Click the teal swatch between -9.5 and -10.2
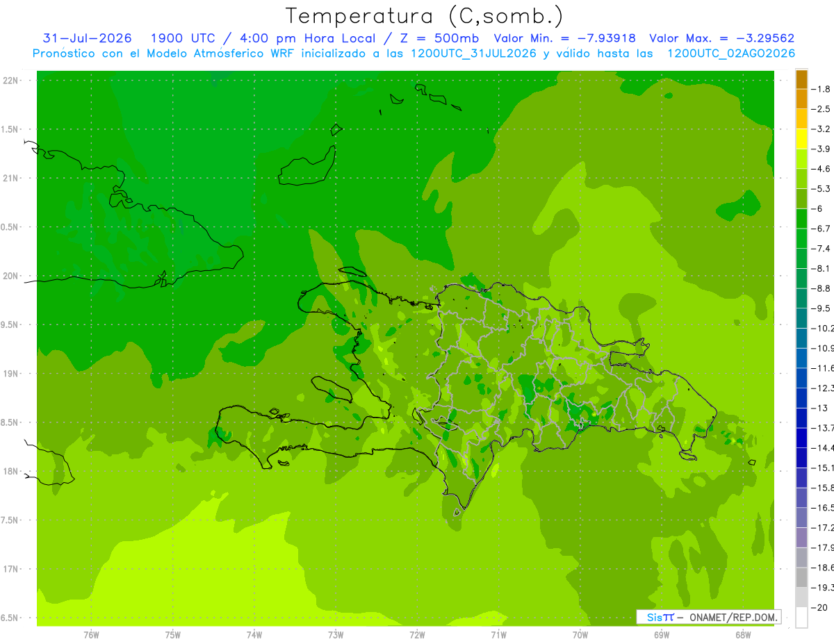The width and height of the screenshot is (834, 644). click(801, 318)
